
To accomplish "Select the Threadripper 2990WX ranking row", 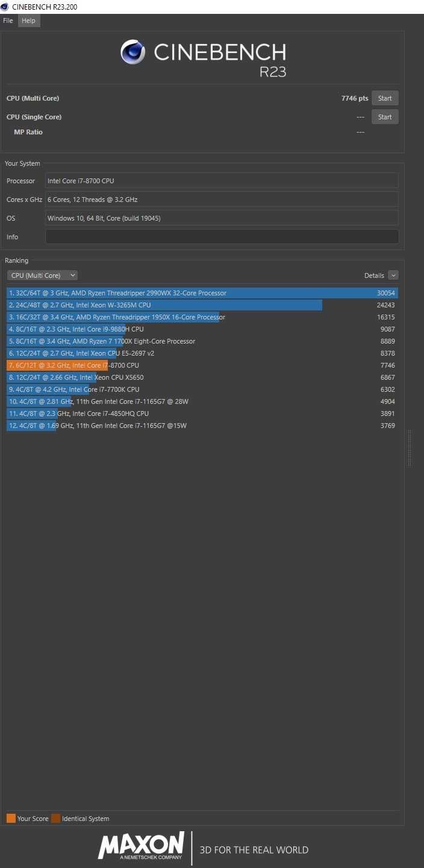I will pyautogui.click(x=202, y=293).
